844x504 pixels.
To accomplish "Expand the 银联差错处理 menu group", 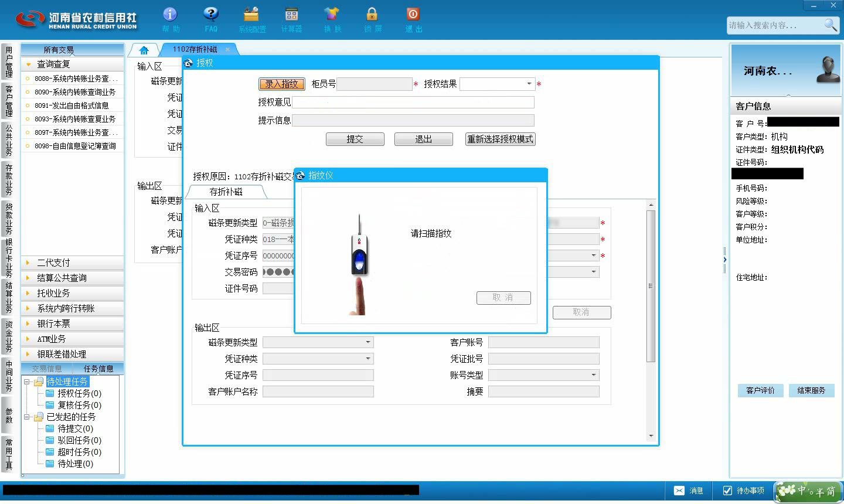I will tap(73, 354).
